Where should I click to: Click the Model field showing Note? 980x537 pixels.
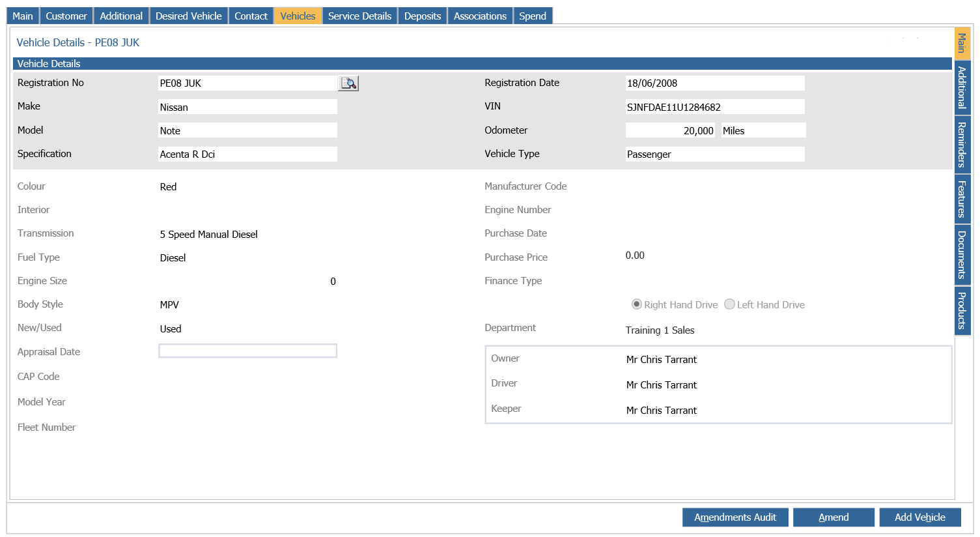(247, 130)
